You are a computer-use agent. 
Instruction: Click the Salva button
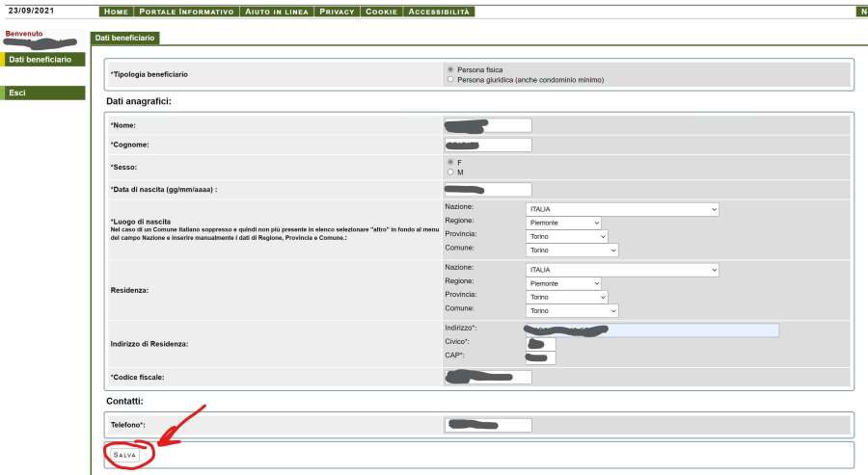click(125, 454)
